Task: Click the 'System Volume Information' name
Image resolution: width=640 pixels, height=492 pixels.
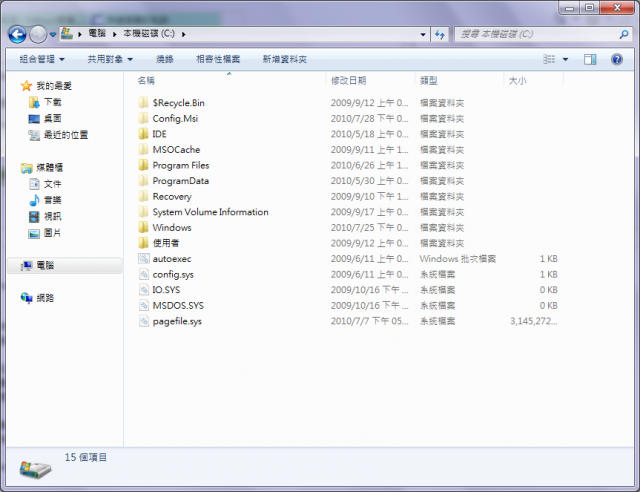Action: [211, 212]
